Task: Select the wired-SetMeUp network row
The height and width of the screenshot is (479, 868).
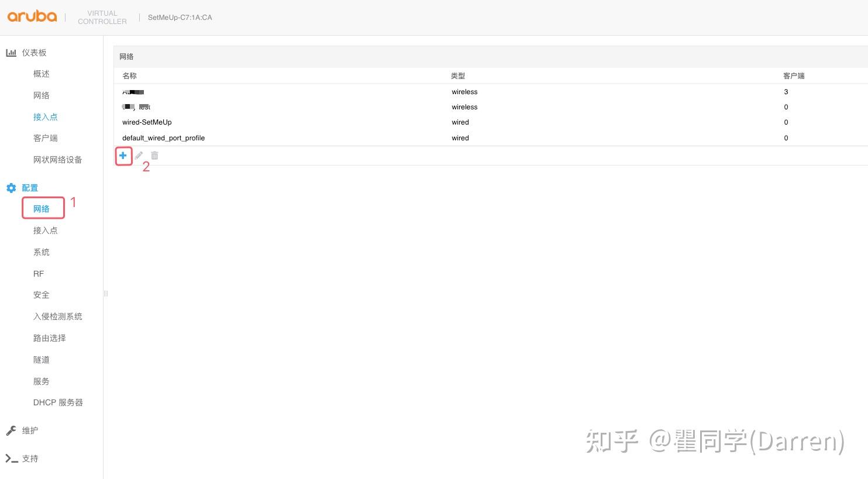Action: point(147,122)
